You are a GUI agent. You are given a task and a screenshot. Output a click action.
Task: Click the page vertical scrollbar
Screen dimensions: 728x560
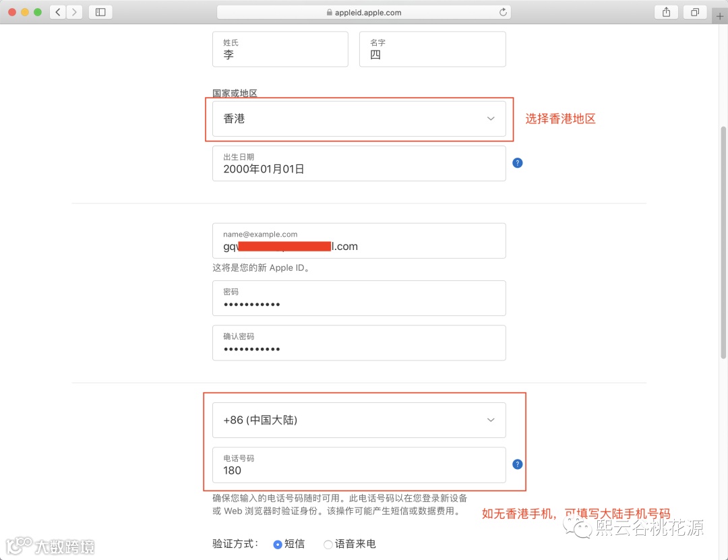pyautogui.click(x=723, y=241)
